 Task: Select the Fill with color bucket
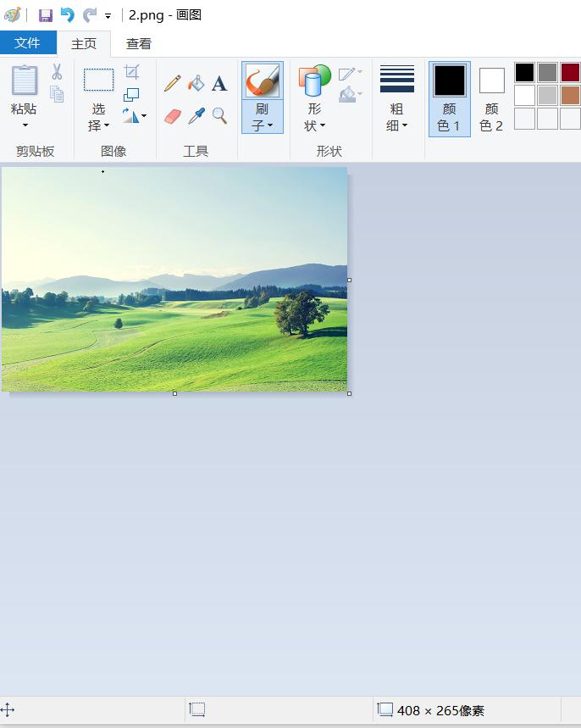coord(196,84)
